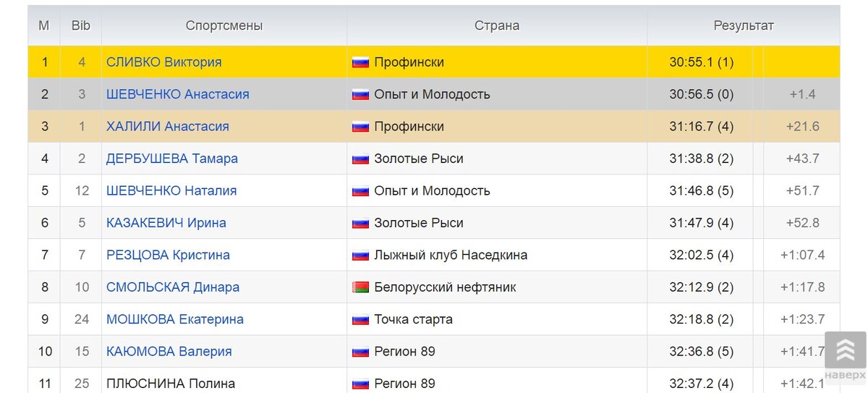Click the Belarus flag beside Белорусский нефтяник
Viewport: 868px width, 393px height.
pyautogui.click(x=360, y=287)
